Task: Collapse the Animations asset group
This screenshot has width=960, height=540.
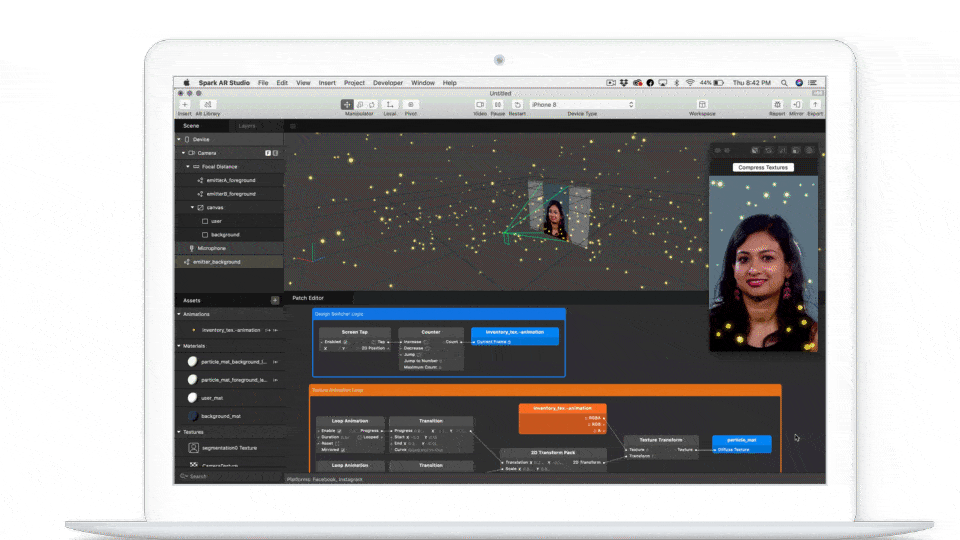Action: [x=179, y=314]
